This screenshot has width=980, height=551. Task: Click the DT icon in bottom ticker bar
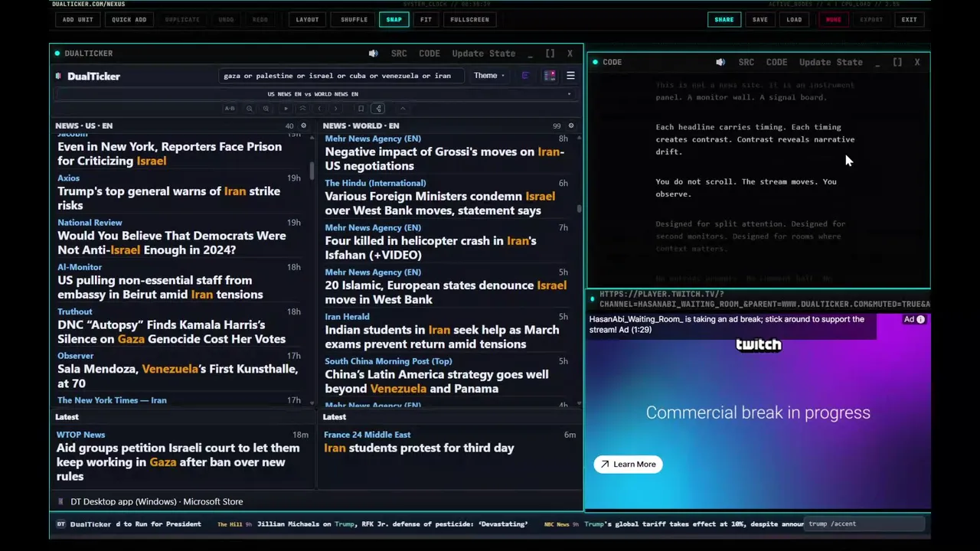pos(61,524)
